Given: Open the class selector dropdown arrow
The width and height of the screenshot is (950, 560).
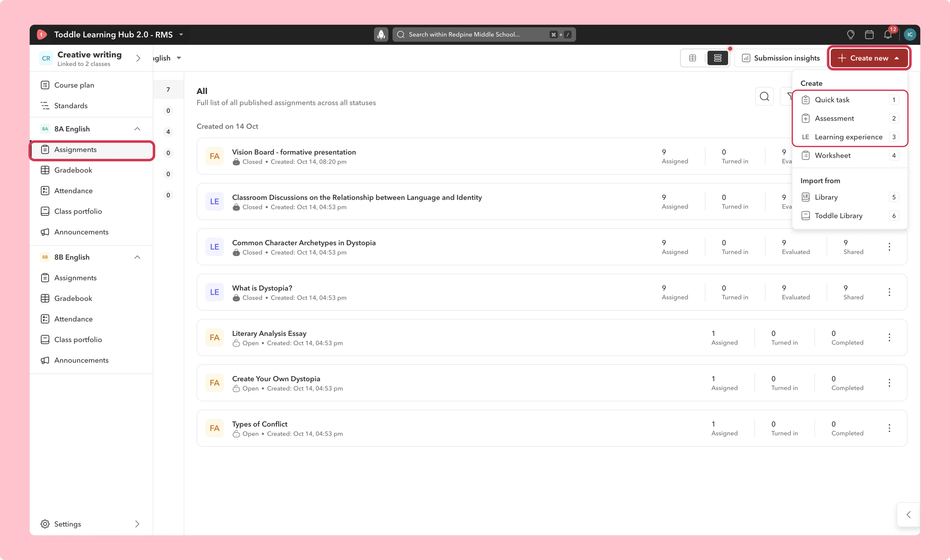Looking at the screenshot, I should (179, 58).
